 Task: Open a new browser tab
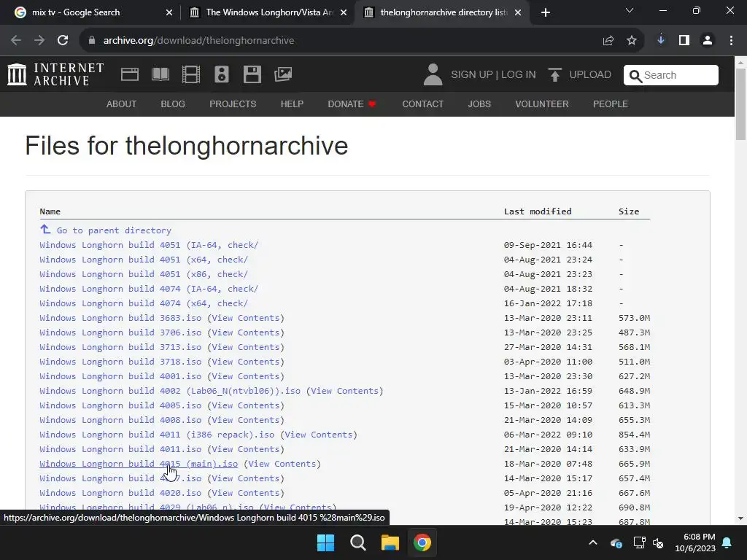point(546,12)
